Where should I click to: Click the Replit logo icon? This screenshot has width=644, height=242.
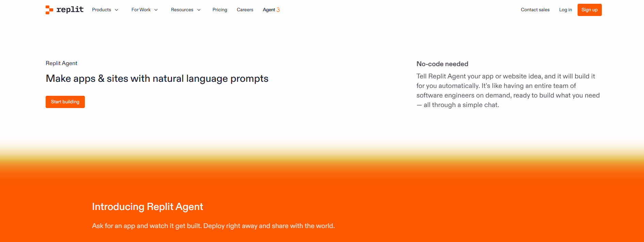(49, 10)
